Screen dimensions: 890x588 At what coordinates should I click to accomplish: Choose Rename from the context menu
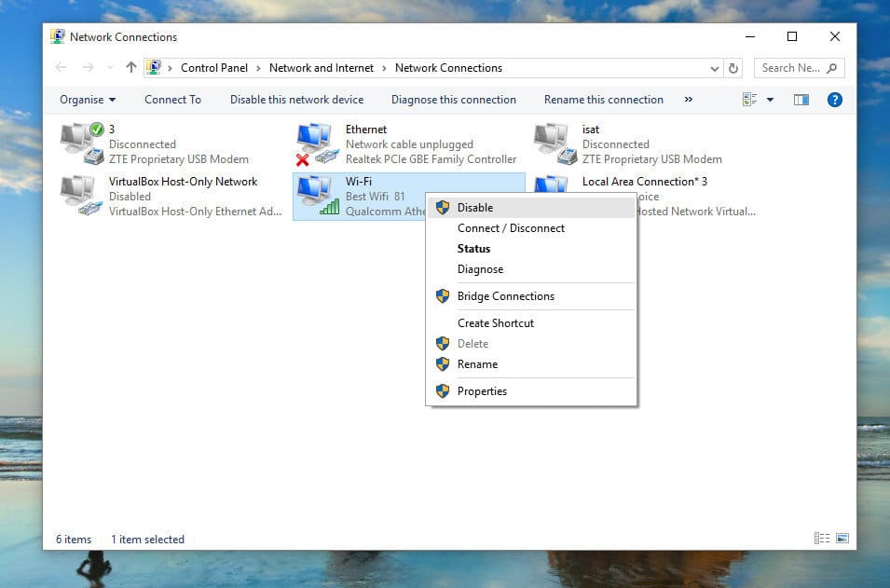pos(531,364)
